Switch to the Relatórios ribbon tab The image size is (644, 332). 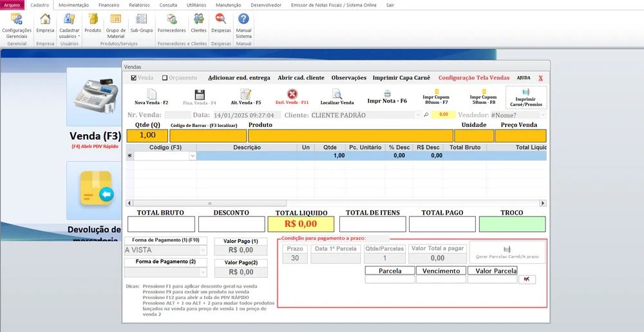tap(139, 5)
